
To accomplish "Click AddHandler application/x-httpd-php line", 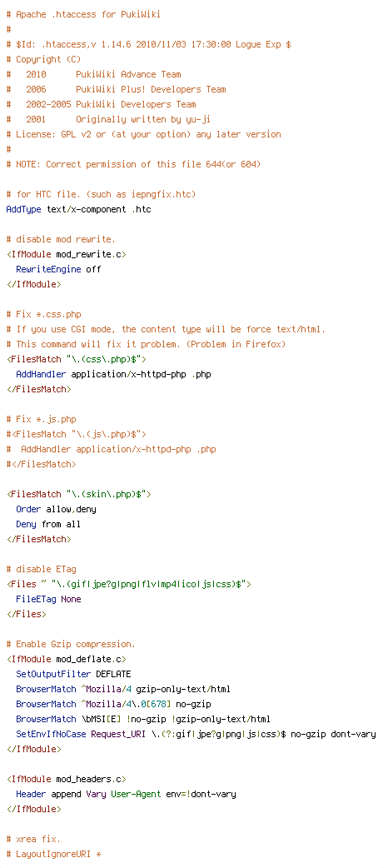I will (x=113, y=374).
